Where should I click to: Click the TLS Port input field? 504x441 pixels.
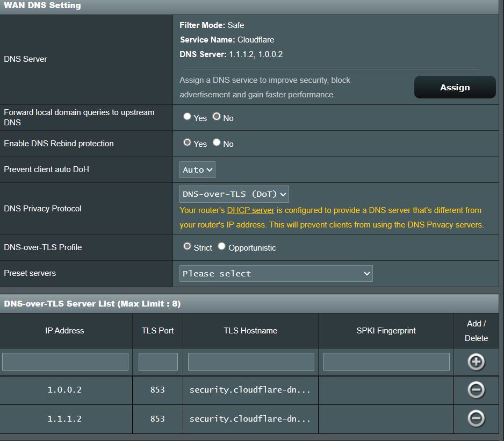pyautogui.click(x=158, y=361)
